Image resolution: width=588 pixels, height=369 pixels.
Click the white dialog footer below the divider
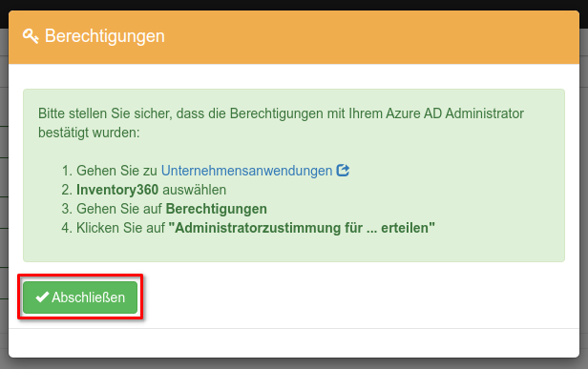tap(294, 342)
